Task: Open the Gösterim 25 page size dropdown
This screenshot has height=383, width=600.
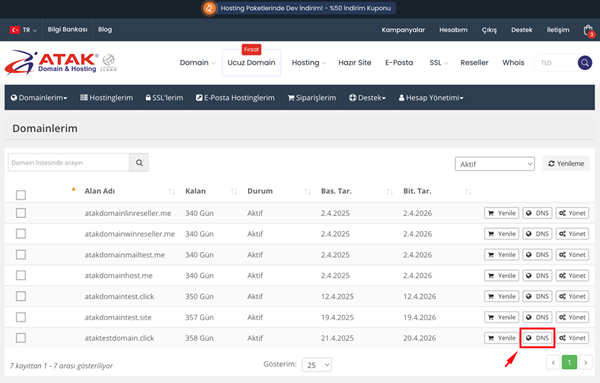Action: [x=317, y=365]
